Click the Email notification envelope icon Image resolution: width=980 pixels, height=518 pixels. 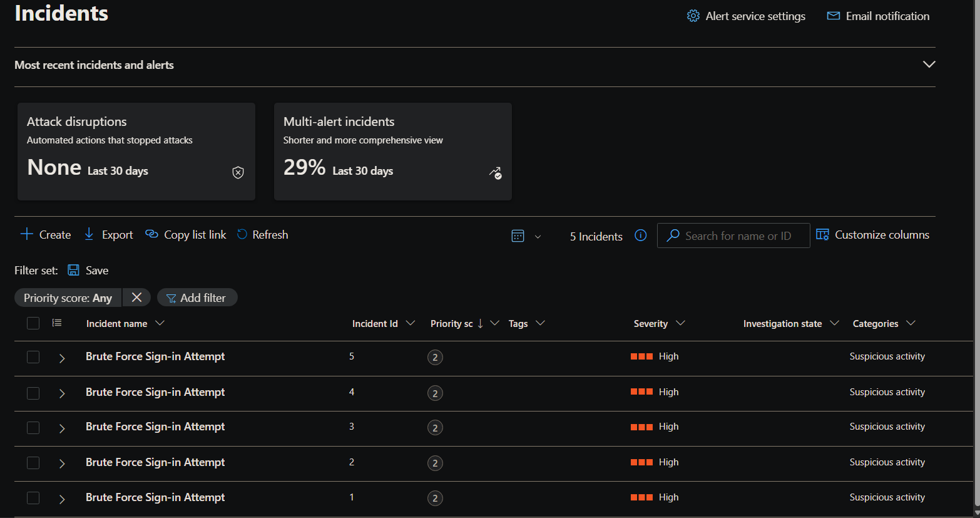833,16
